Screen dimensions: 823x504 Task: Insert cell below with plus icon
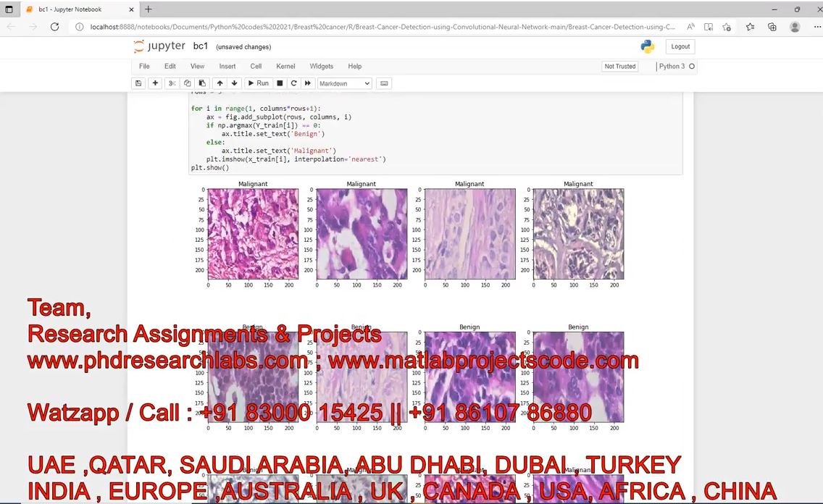[x=155, y=83]
